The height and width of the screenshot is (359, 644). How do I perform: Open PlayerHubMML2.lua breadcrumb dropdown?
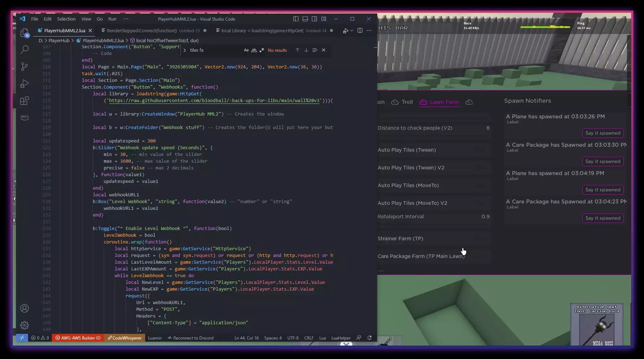[100, 40]
